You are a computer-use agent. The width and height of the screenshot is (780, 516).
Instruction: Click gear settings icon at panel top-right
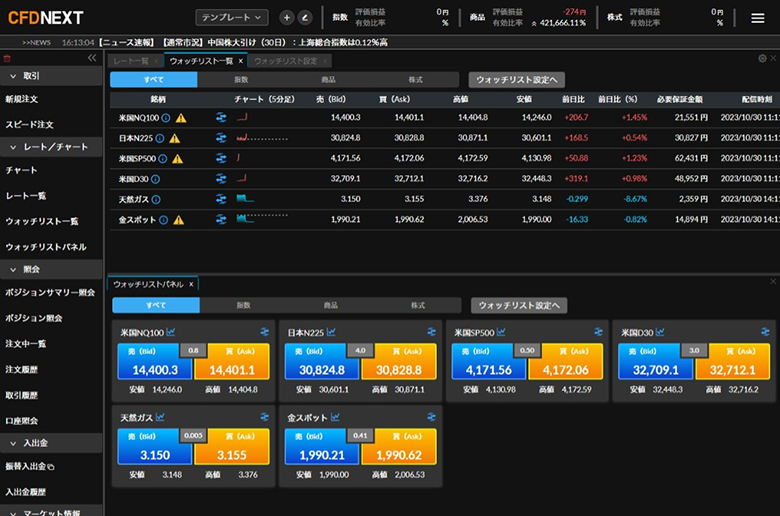tap(762, 59)
